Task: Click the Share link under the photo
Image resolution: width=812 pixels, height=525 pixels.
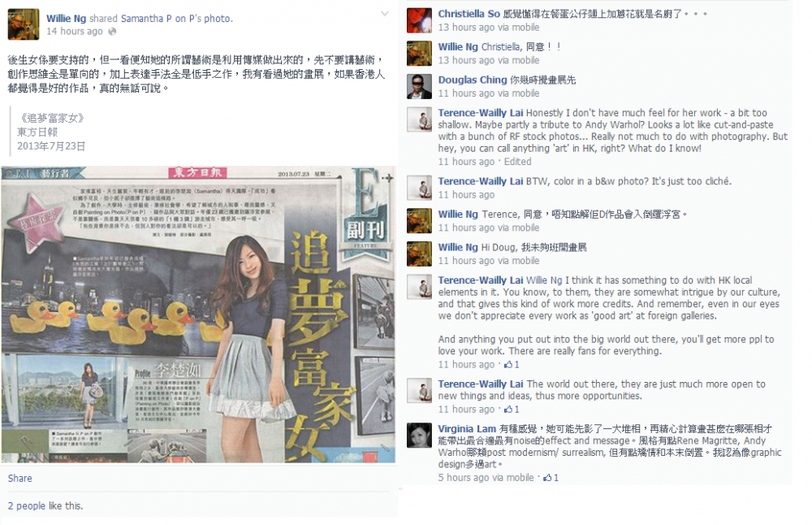Action: pyautogui.click(x=19, y=479)
